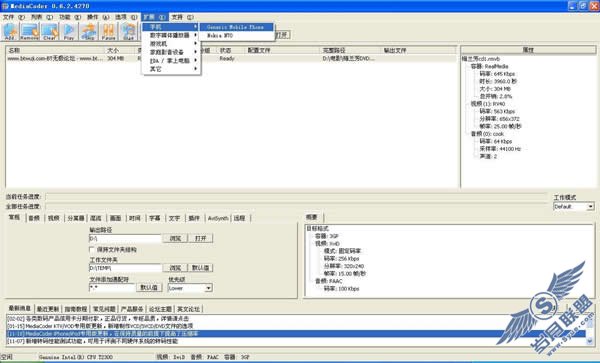Click the 完整路径 column header
The height and width of the screenshot is (363, 600).
(351, 50)
